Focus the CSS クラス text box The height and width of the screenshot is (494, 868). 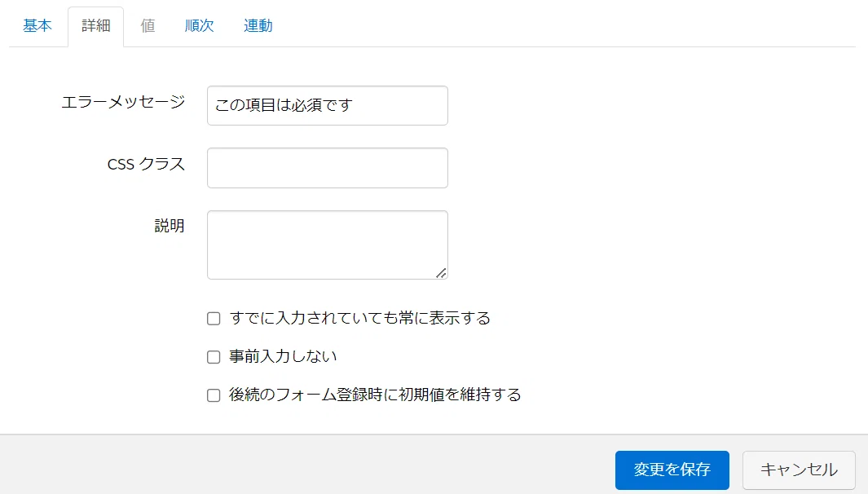(327, 168)
